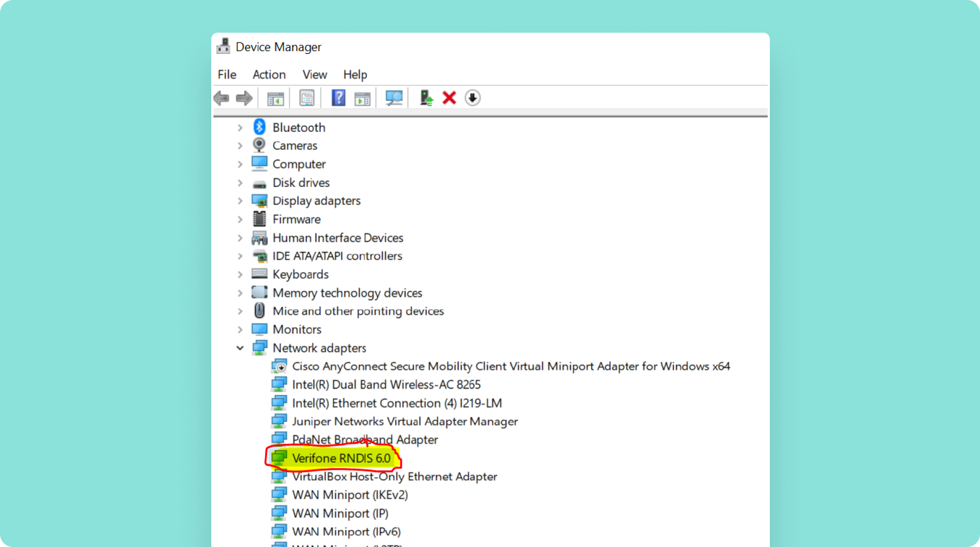Click the Human Interface Devices icon

pyautogui.click(x=260, y=238)
